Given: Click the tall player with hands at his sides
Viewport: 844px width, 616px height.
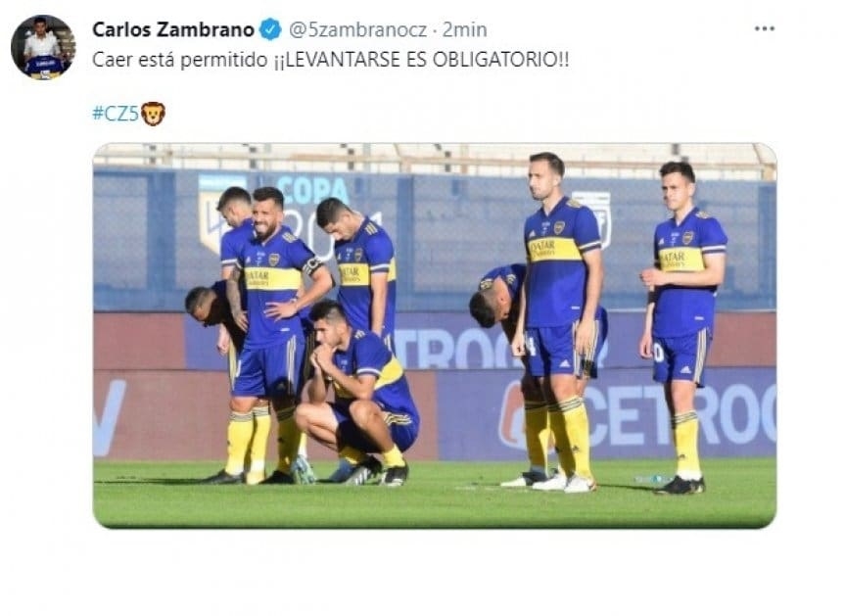Looking at the screenshot, I should point(560,322).
